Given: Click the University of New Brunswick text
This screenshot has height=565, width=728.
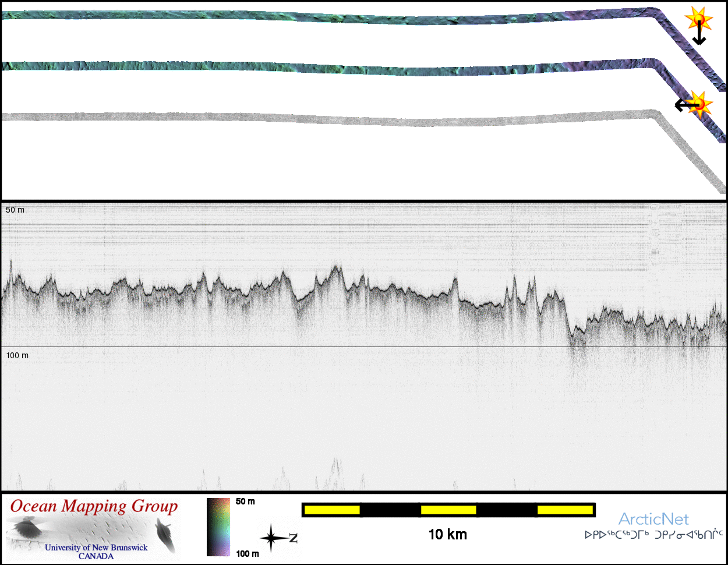Looking at the screenshot, I should click(x=96, y=548).
